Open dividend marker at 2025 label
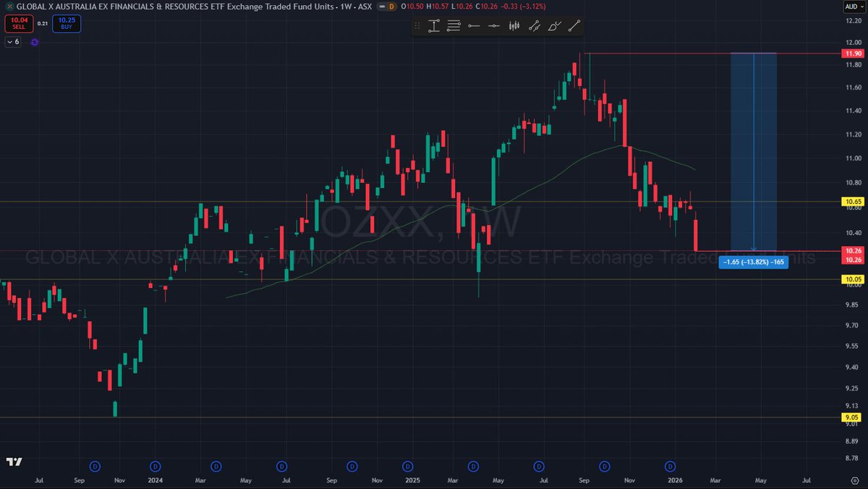The height and width of the screenshot is (489, 868). tap(408, 465)
